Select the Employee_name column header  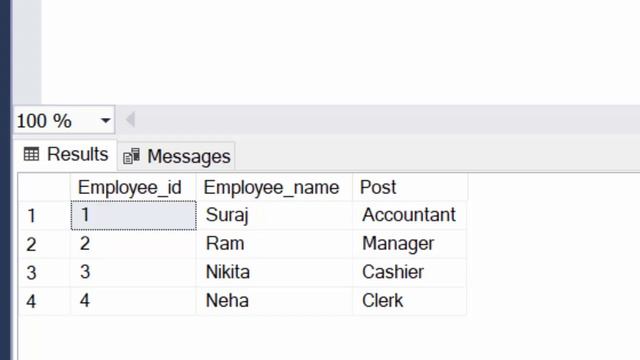point(274,187)
